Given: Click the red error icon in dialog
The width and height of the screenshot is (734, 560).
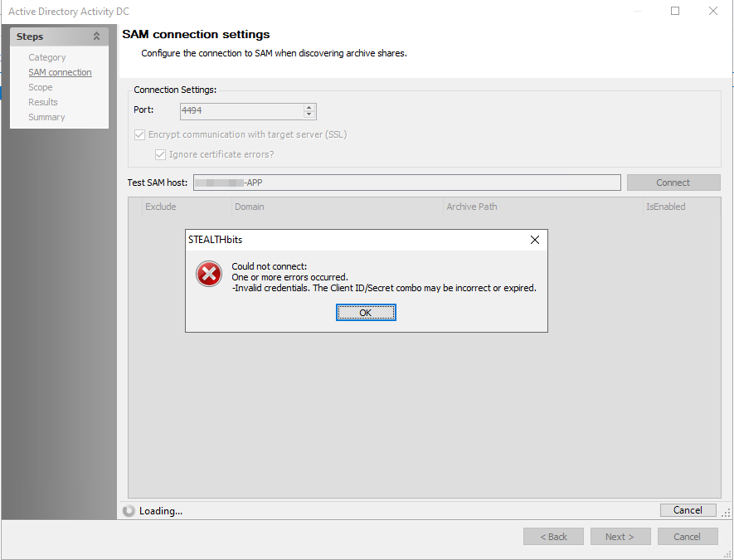Looking at the screenshot, I should point(209,274).
